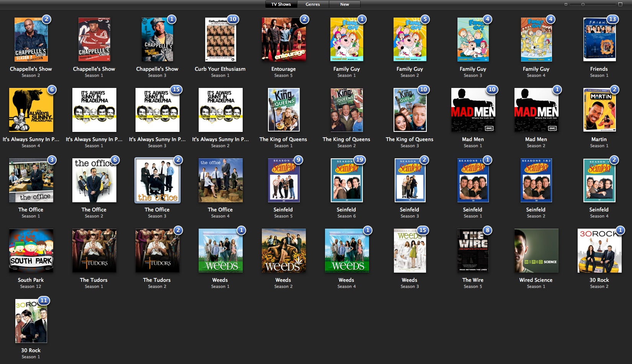Select The Office Season 2 cover
The width and height of the screenshot is (632, 364).
click(x=94, y=180)
